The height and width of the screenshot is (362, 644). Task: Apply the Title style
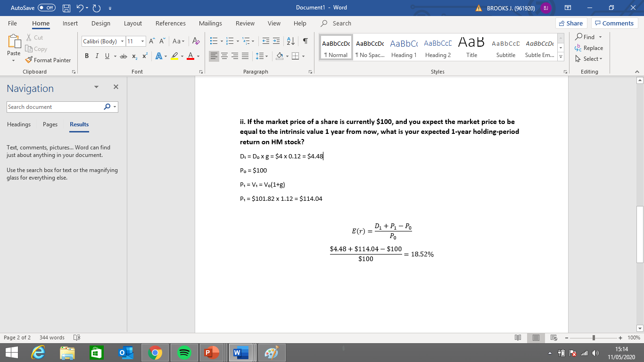coord(471,47)
